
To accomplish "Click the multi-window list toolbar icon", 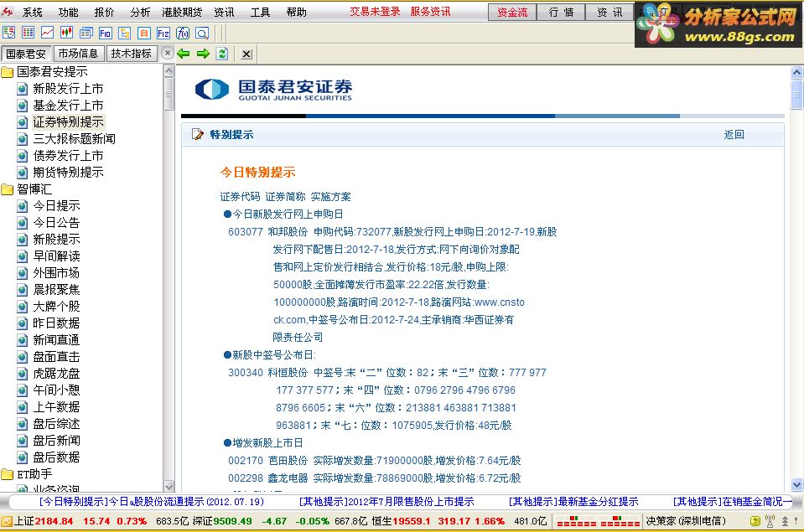I will tap(86, 33).
